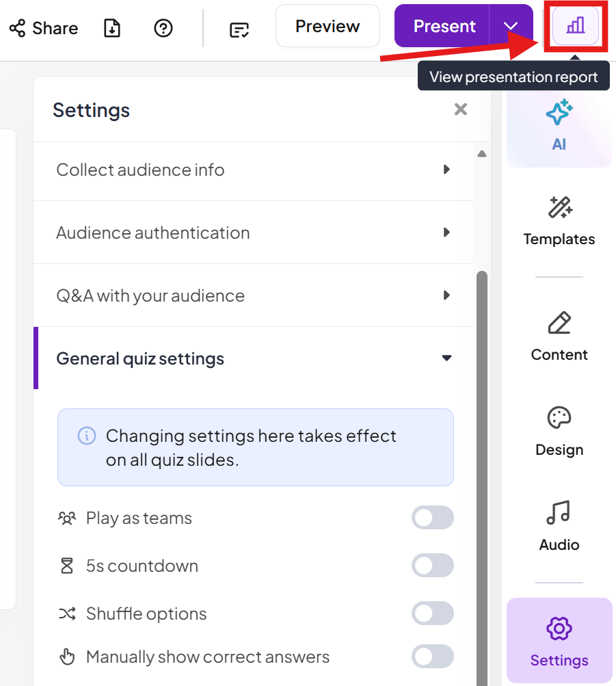Open the presenter notes checklist icon
Image resolution: width=616 pixels, height=686 pixels.
click(x=239, y=29)
